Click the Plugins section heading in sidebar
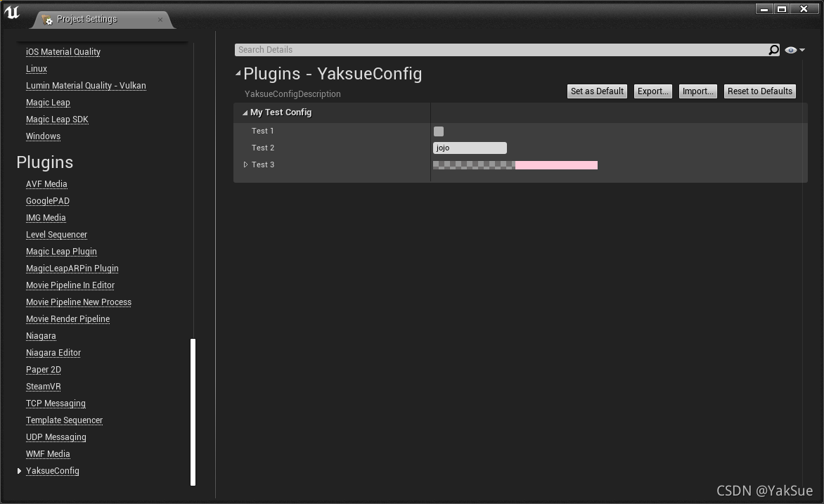824x504 pixels. (x=45, y=162)
